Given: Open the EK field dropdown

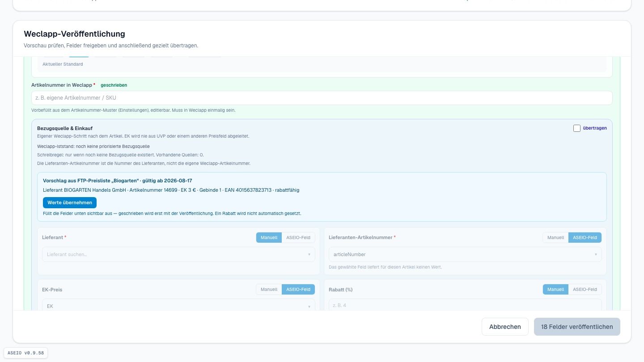Looking at the screenshot, I should click(178, 305).
